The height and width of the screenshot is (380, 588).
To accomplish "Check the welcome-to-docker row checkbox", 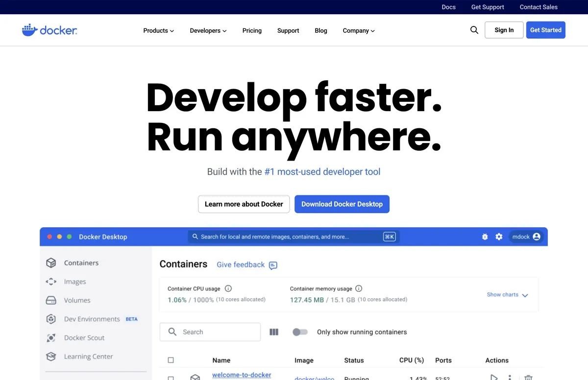I will 171,378.
